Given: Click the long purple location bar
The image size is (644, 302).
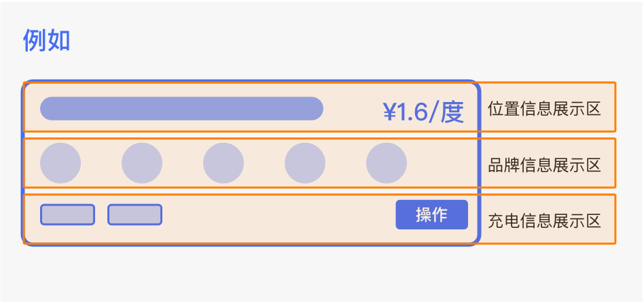Looking at the screenshot, I should coord(181,109).
